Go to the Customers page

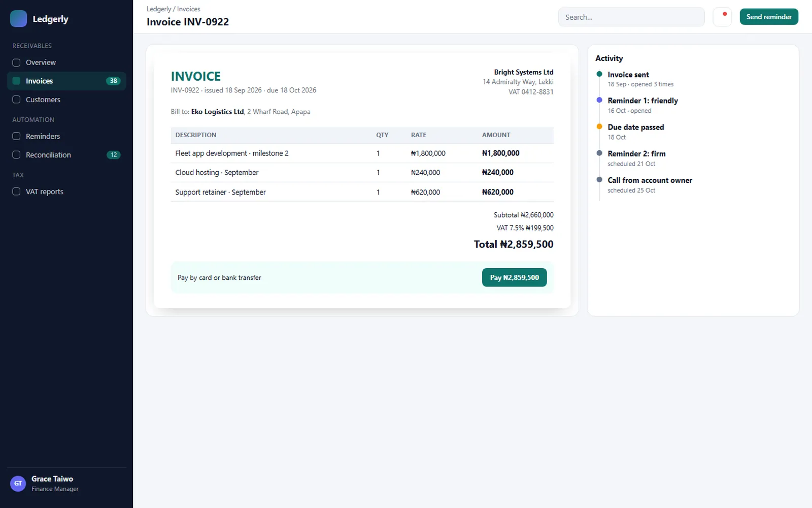66,100
